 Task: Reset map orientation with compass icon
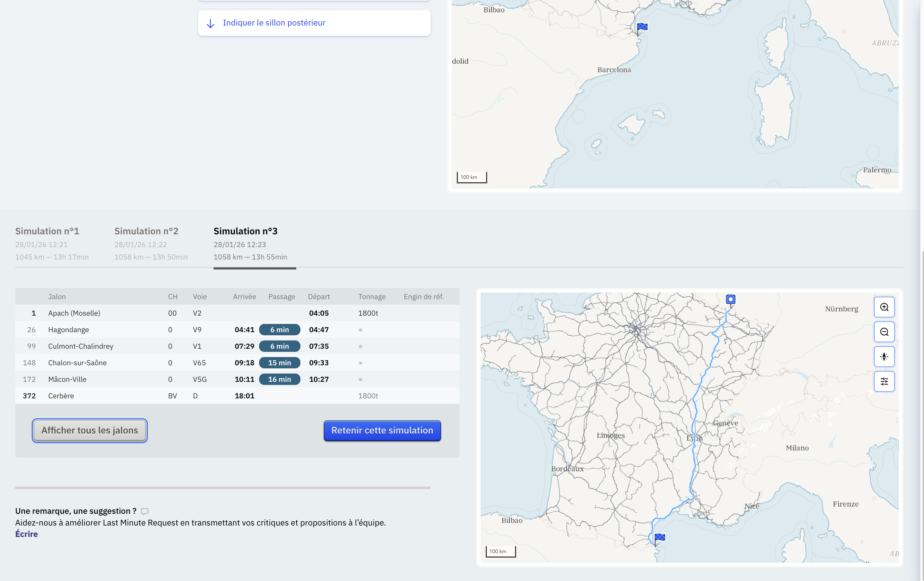(884, 357)
